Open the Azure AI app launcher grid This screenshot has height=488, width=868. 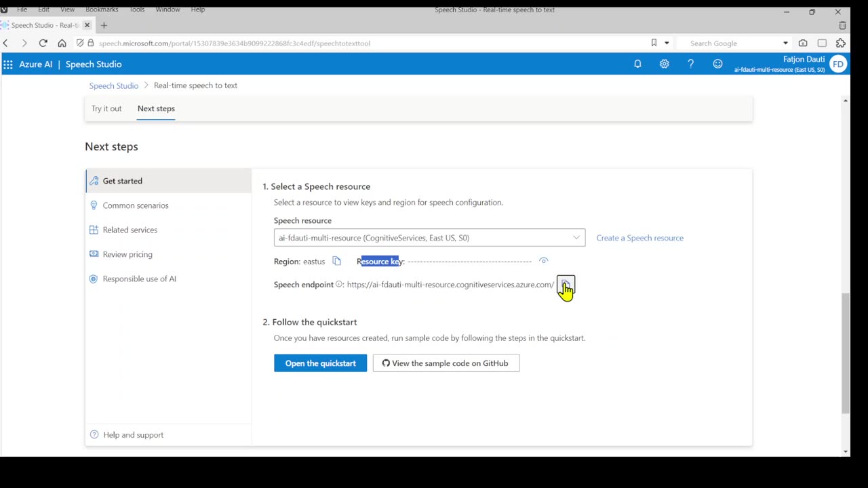click(8, 64)
